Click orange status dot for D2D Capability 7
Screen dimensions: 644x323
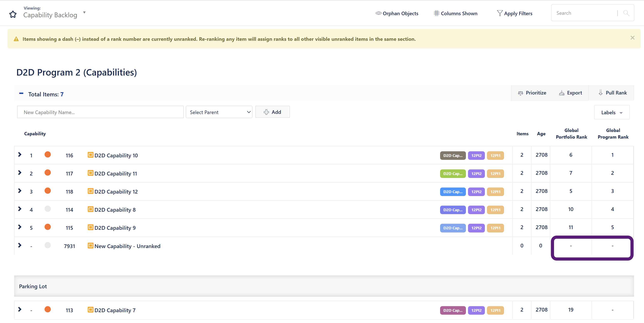pyautogui.click(x=48, y=309)
